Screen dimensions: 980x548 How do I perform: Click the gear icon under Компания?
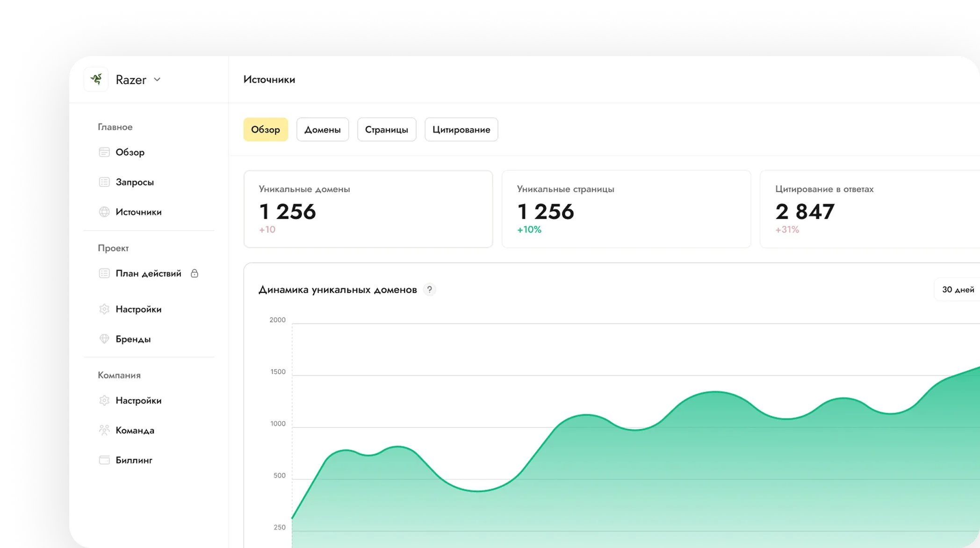click(104, 401)
